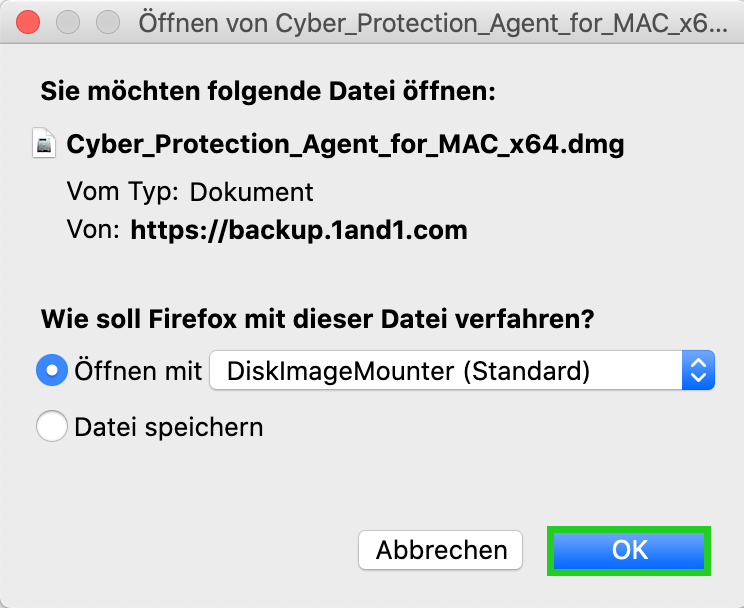The height and width of the screenshot is (608, 744).
Task: Select the "Öffnen mit" radio button
Action: (x=52, y=370)
